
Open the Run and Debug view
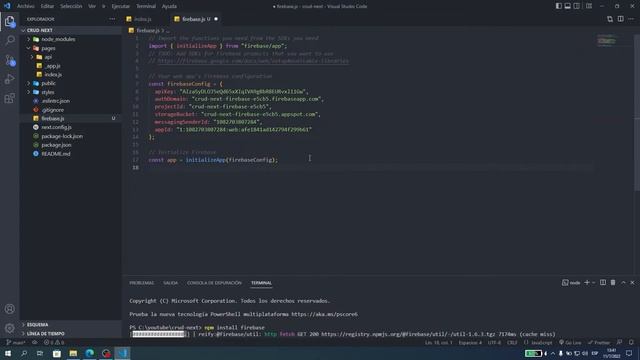(x=10, y=79)
